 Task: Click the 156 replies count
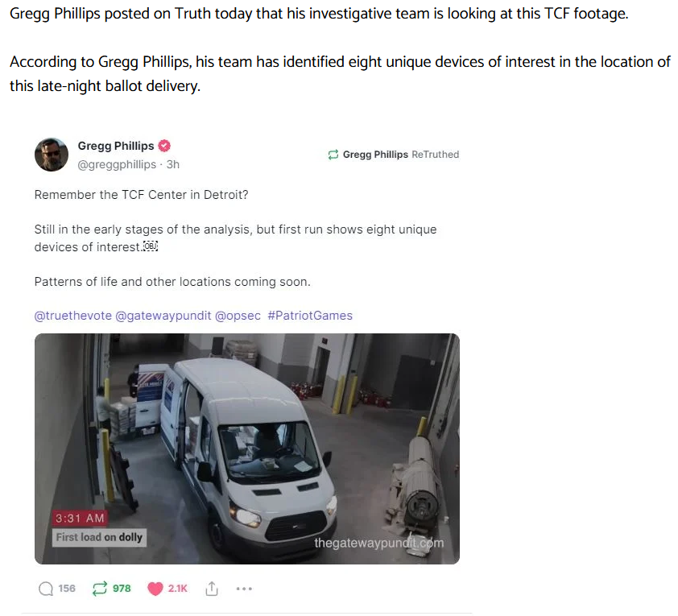(x=67, y=589)
